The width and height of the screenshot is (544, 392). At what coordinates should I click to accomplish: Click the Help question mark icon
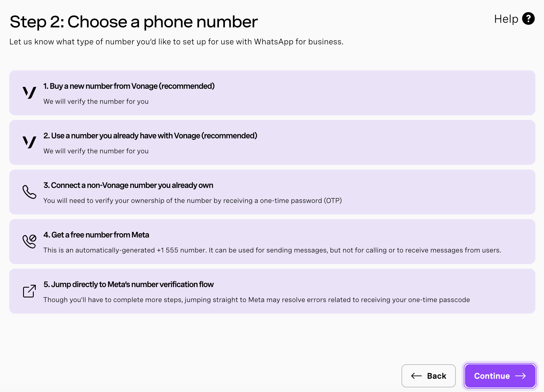coord(528,19)
